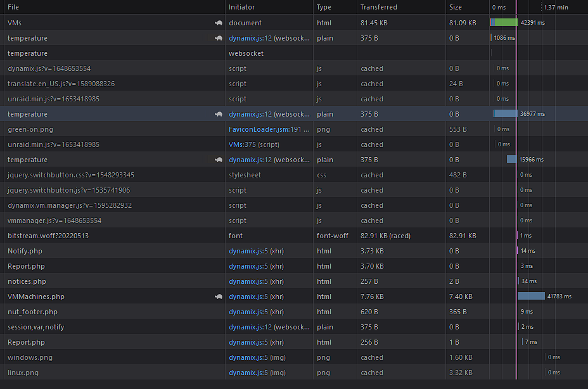The image size is (588, 389).
Task: Click the 7.76 KB transferred value
Action: 372,297
